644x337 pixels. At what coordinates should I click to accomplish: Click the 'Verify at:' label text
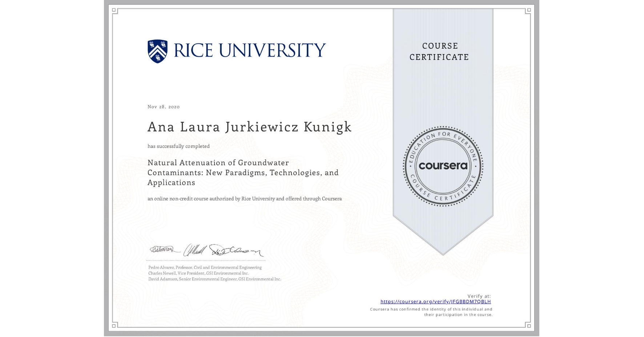click(x=479, y=296)
